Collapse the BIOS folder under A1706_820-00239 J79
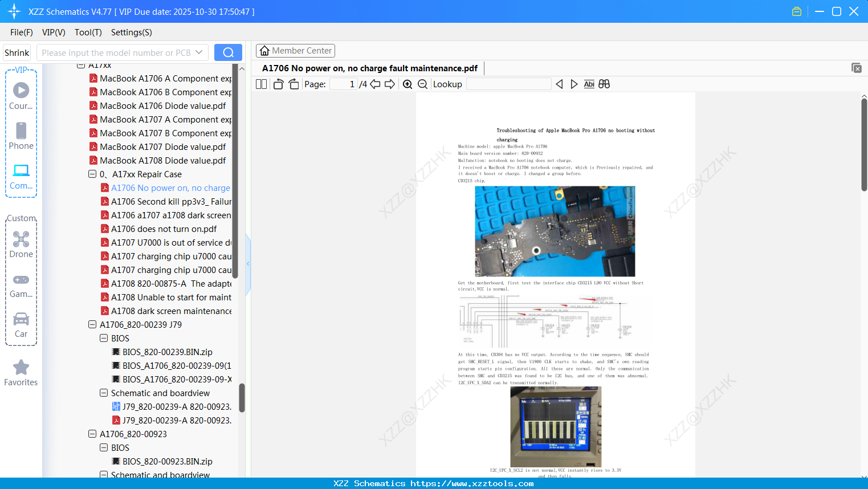The image size is (868, 489). pyautogui.click(x=104, y=339)
